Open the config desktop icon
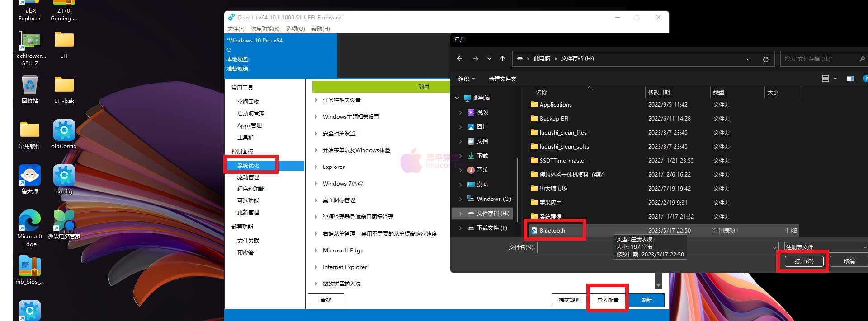The height and width of the screenshot is (321, 868). [64, 180]
